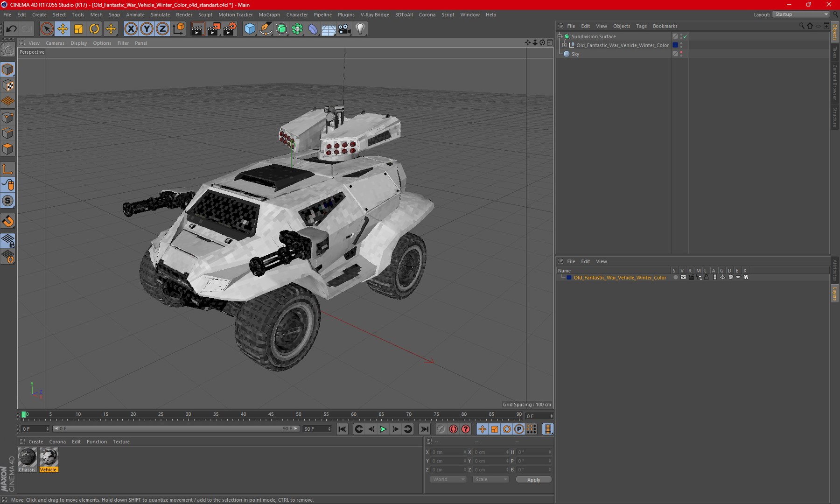The image size is (840, 504).
Task: Select the Move tool in top toolbar
Action: coord(62,29)
